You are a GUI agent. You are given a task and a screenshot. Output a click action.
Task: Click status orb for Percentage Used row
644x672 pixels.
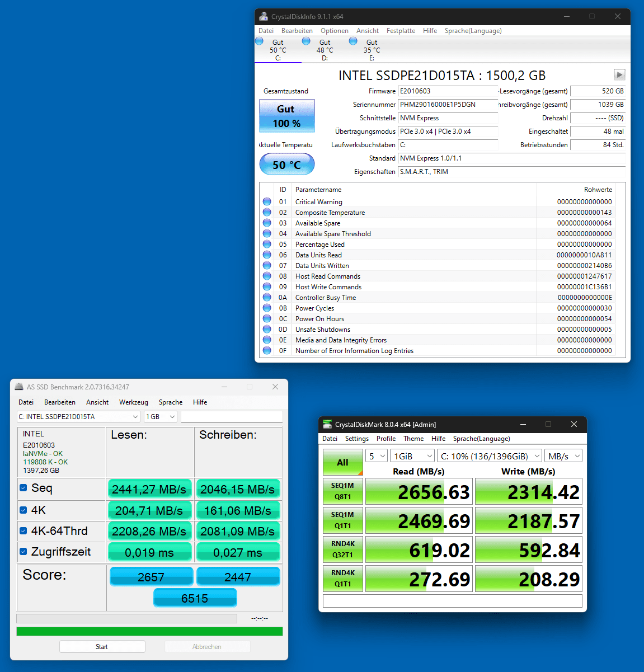[x=267, y=244]
